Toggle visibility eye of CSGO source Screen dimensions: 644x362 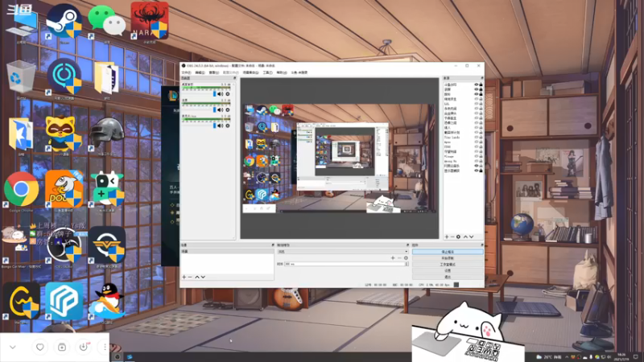tap(477, 146)
